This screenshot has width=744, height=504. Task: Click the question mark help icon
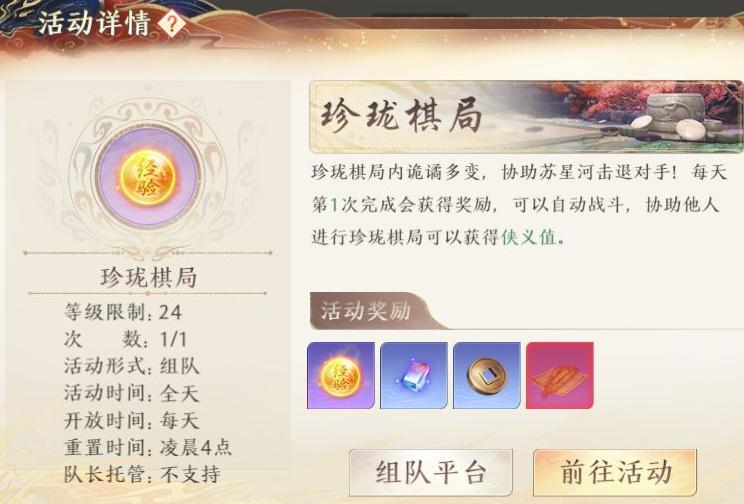(172, 23)
